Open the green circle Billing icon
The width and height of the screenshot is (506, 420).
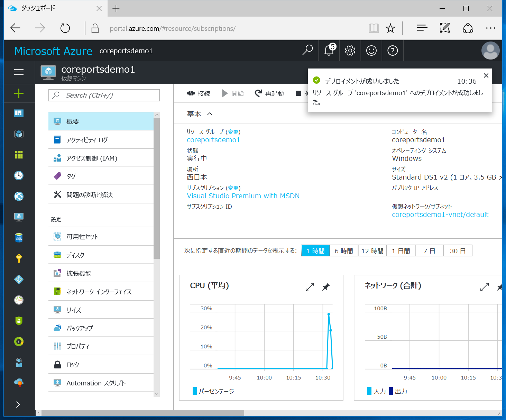click(19, 341)
